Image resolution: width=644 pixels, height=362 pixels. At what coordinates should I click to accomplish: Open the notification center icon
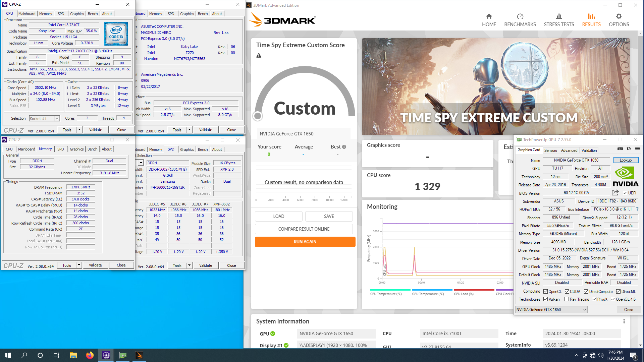click(x=633, y=355)
